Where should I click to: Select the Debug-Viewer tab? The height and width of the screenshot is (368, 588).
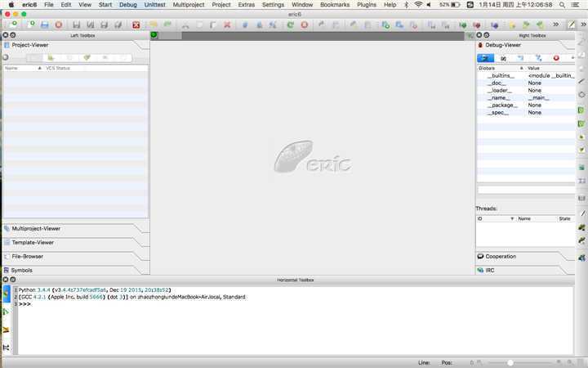(x=503, y=45)
